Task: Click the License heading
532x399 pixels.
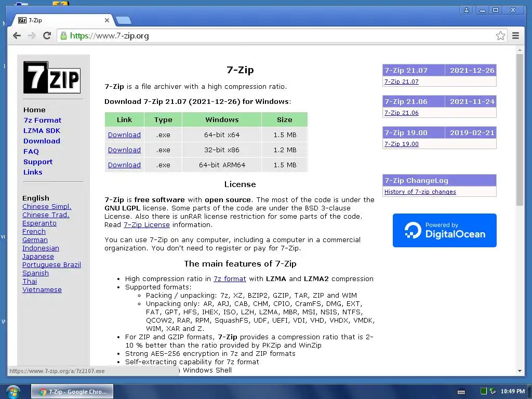Action: pos(240,184)
